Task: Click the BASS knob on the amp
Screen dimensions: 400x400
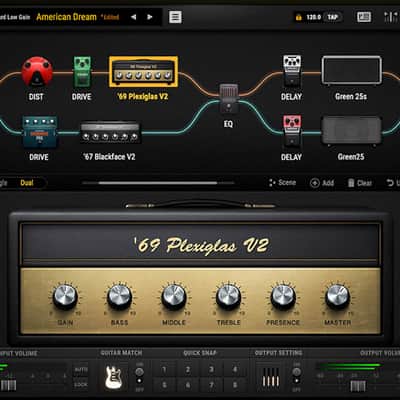Action: click(x=119, y=296)
